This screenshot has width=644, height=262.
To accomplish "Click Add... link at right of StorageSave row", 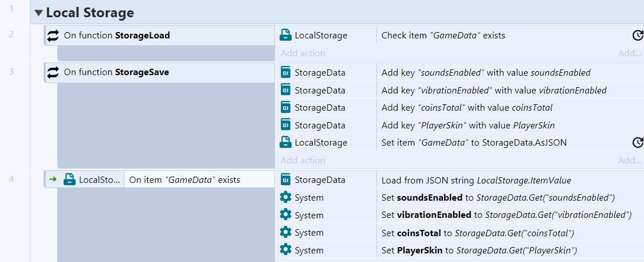I will [630, 161].
